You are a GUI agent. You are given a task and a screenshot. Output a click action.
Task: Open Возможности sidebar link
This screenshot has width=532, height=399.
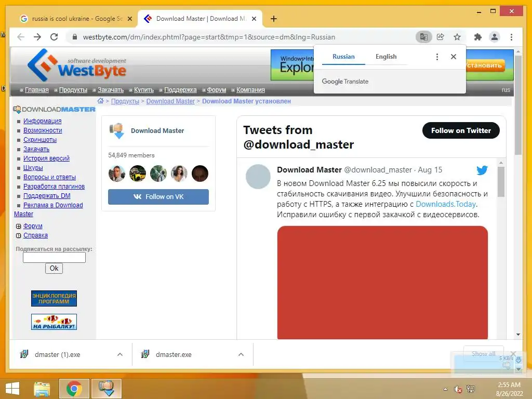click(43, 130)
